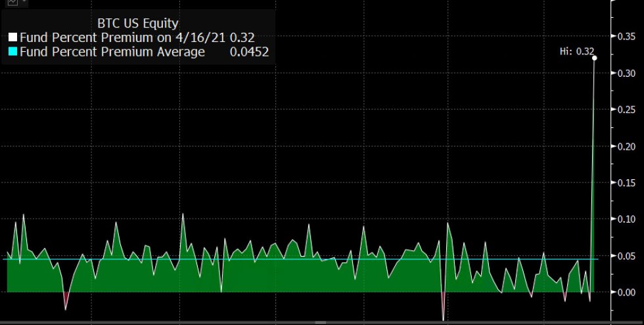Image resolution: width=644 pixels, height=325 pixels.
Task: Click the 0.20 y-axis tick label
Action: click(626, 146)
